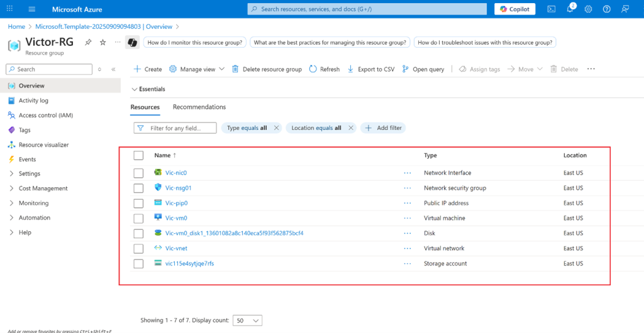Open the ellipsis menu for Storage account row
This screenshot has height=333, width=644.
coord(408,264)
